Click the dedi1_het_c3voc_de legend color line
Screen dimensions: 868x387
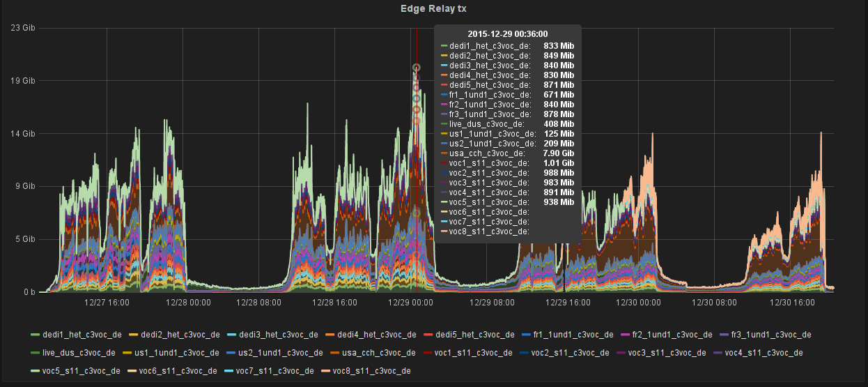35,335
